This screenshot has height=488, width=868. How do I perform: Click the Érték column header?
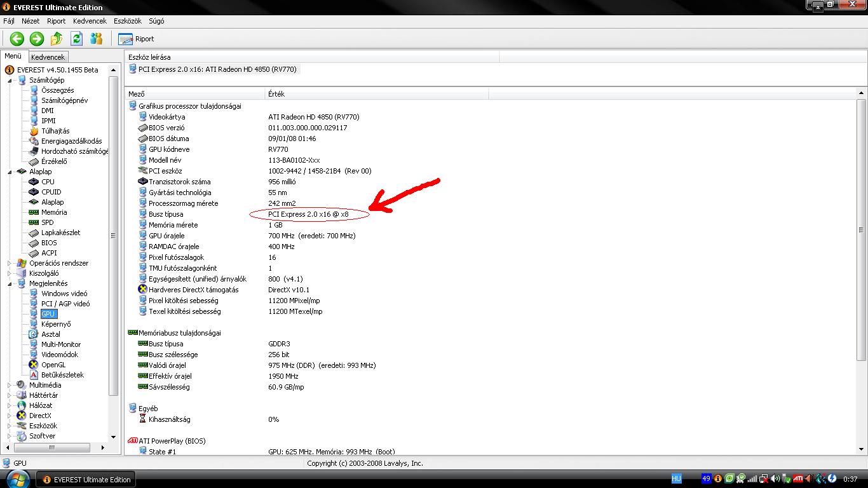(377, 94)
